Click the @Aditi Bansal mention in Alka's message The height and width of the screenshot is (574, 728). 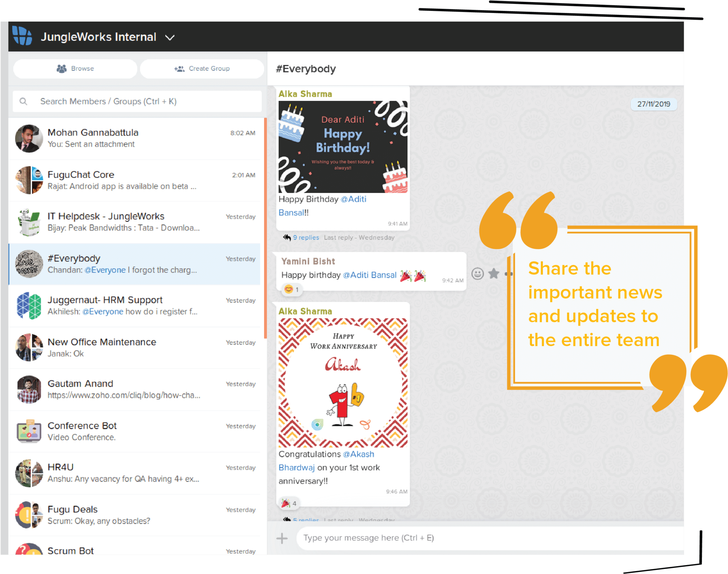tap(322, 206)
